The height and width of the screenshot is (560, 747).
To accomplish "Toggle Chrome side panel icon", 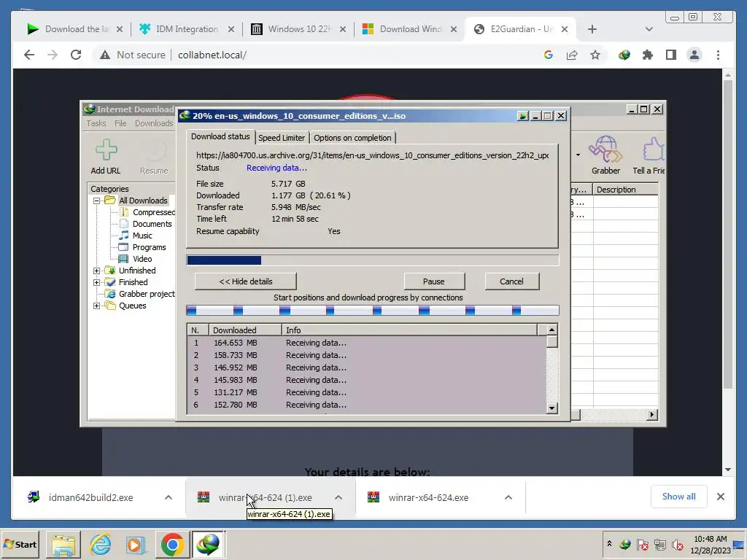I will pos(671,55).
